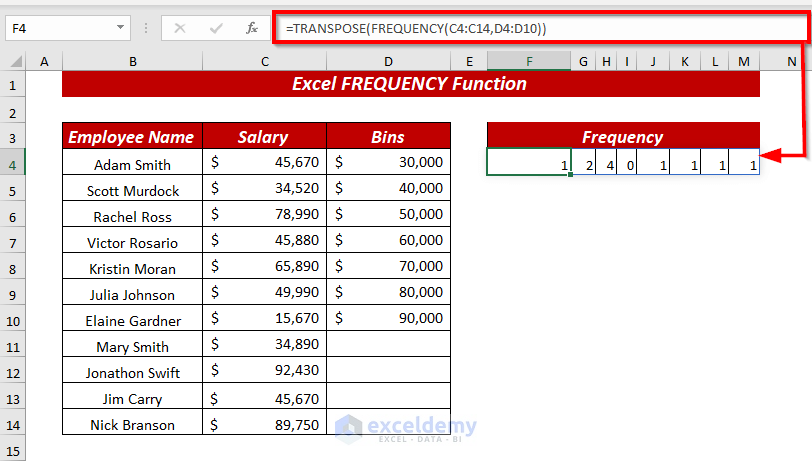Click the Cancel X icon in formula bar
This screenshot has width=812, height=461.
click(x=180, y=28)
